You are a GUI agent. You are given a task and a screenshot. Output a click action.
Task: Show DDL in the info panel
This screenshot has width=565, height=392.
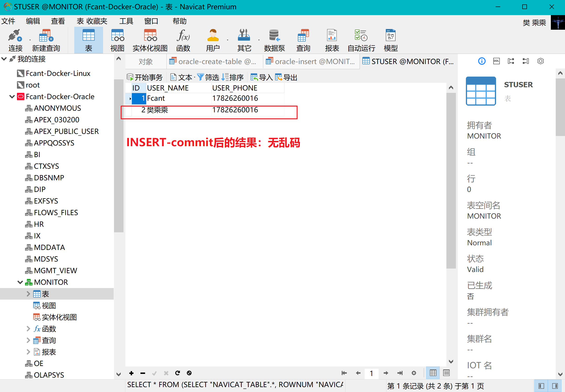[x=496, y=61]
